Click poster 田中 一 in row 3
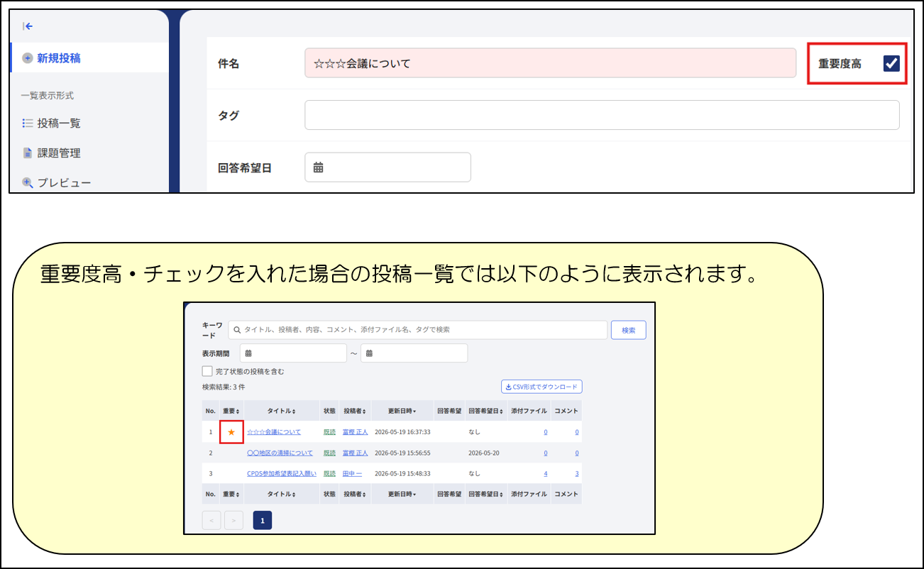The image size is (924, 569). pyautogui.click(x=352, y=473)
